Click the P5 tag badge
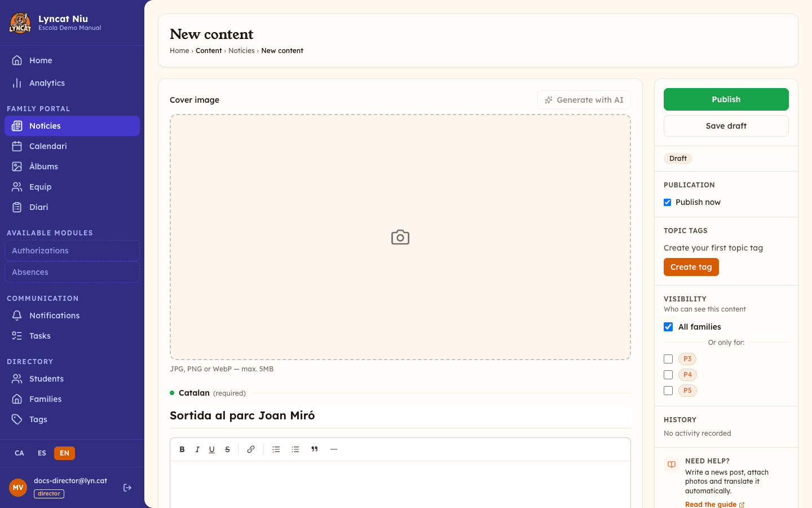Screen dimensions: 812x508 (687, 391)
